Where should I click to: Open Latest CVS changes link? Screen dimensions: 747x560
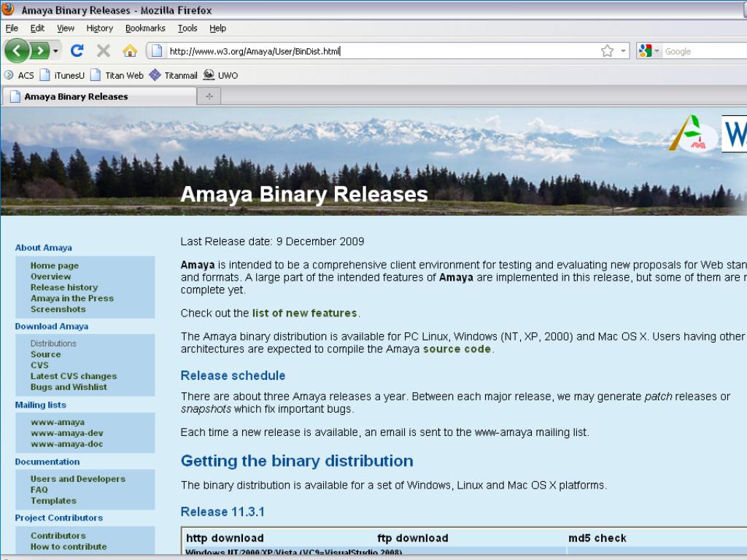[74, 376]
